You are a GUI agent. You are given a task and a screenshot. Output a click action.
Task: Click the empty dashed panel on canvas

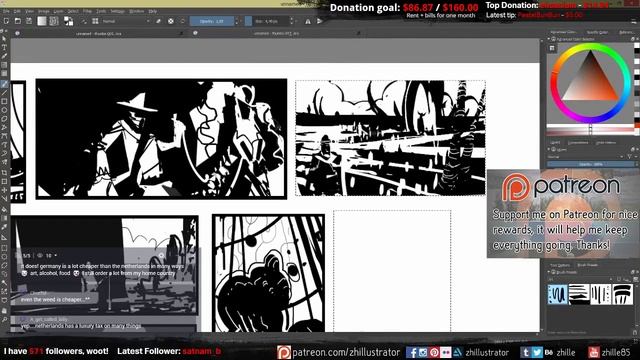[x=392, y=271]
